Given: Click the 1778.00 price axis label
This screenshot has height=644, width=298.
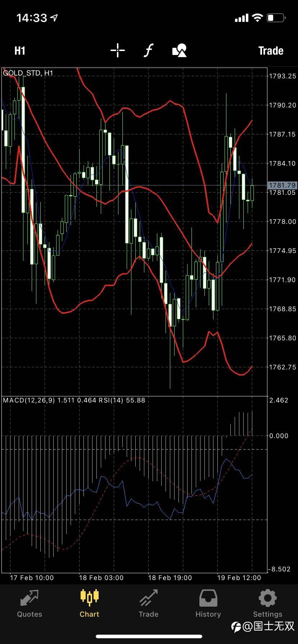Looking at the screenshot, I should 283,221.
